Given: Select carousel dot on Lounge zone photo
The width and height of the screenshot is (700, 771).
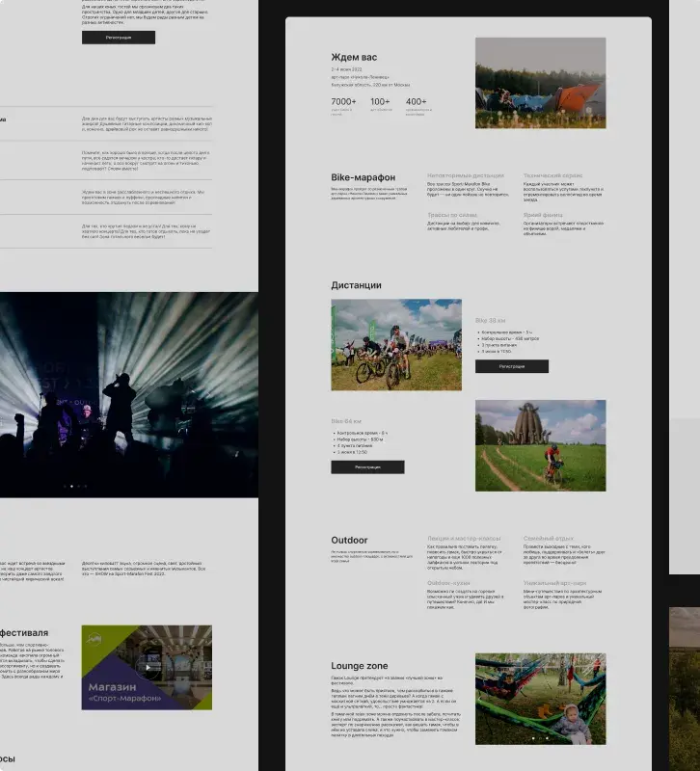Looking at the screenshot, I should [x=540, y=738].
